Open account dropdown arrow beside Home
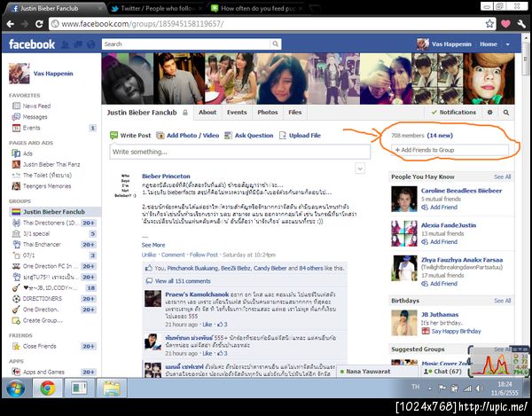Screen dimensions: 532x416 [508, 44]
